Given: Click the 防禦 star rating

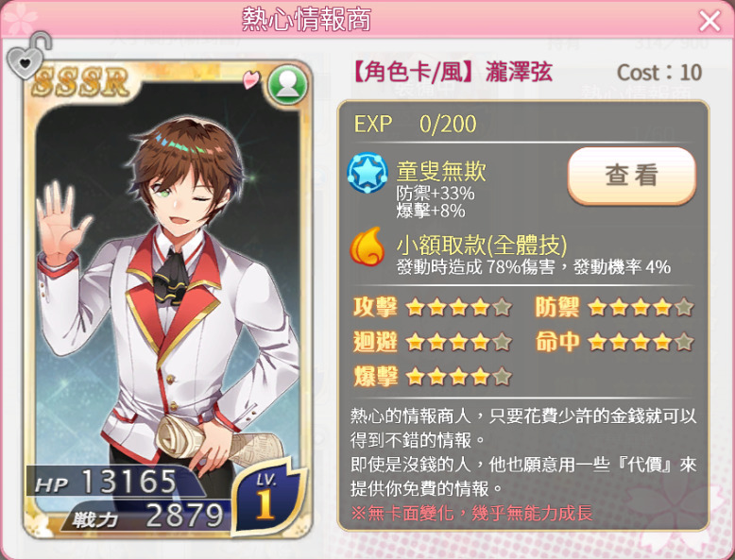Looking at the screenshot, I should pyautogui.click(x=641, y=308).
